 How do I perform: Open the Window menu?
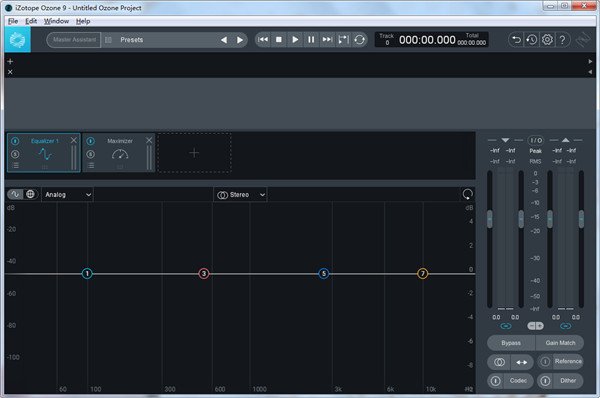[x=56, y=21]
